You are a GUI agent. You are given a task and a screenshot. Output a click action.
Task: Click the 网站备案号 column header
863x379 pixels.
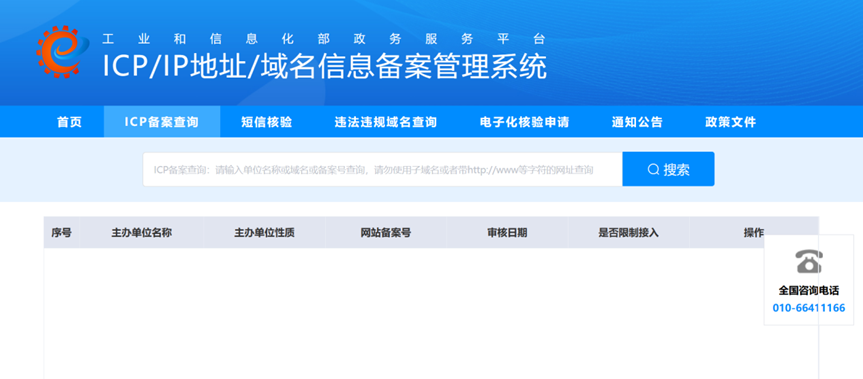[x=386, y=233]
